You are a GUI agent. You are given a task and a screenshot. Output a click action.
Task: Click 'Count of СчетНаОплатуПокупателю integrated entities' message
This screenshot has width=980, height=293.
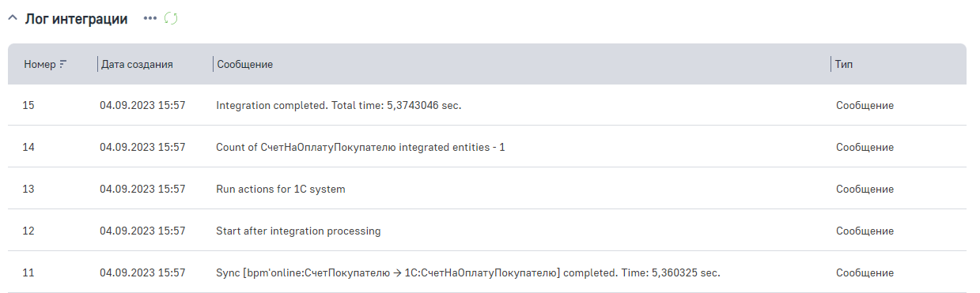coord(361,147)
